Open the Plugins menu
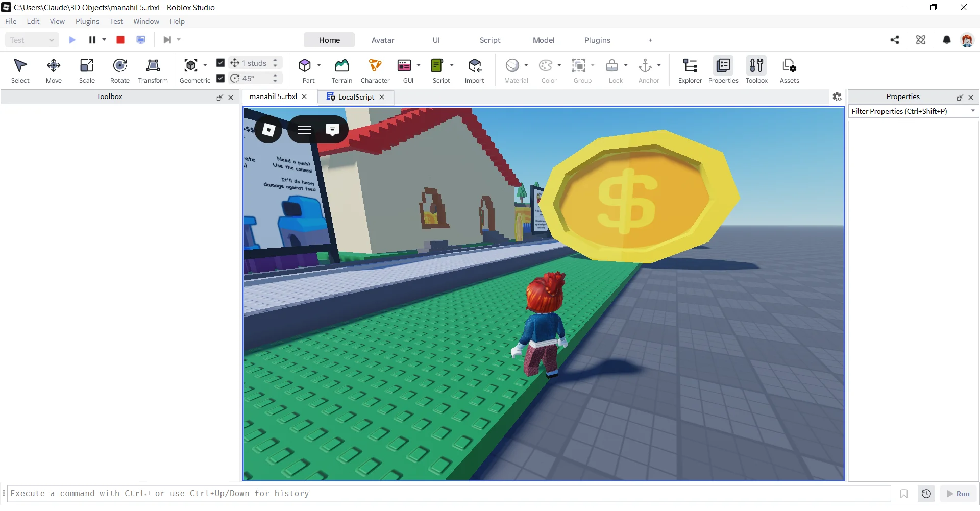The width and height of the screenshot is (980, 511). 87,21
